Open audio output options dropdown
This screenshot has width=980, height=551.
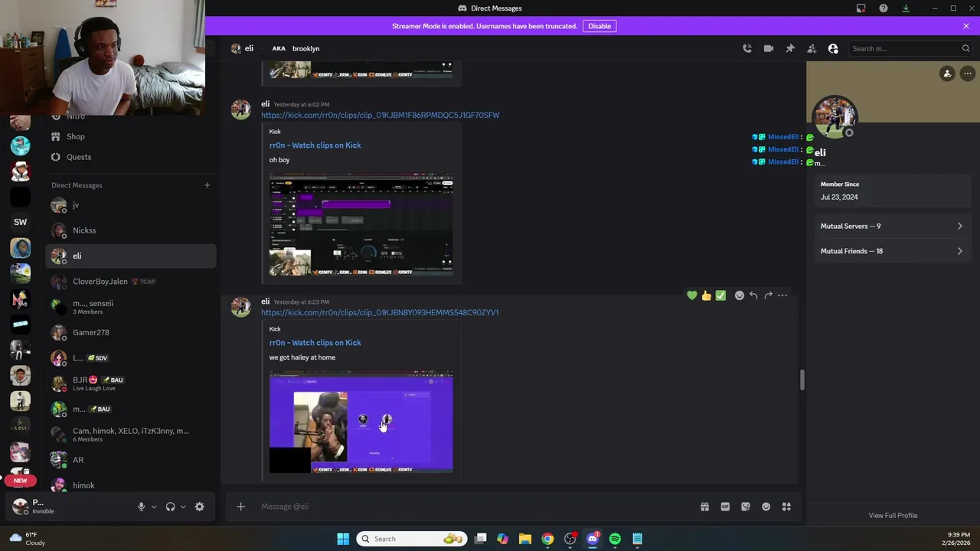click(x=183, y=507)
